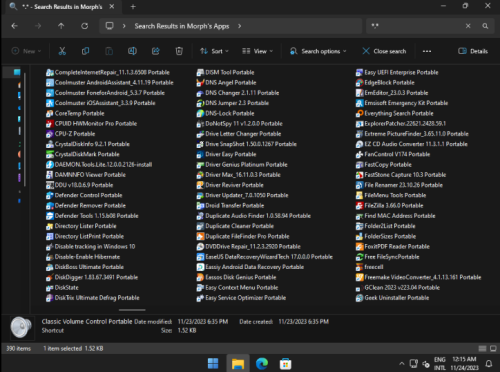Refresh the search results
The height and width of the screenshot is (372, 500).
tap(85, 26)
